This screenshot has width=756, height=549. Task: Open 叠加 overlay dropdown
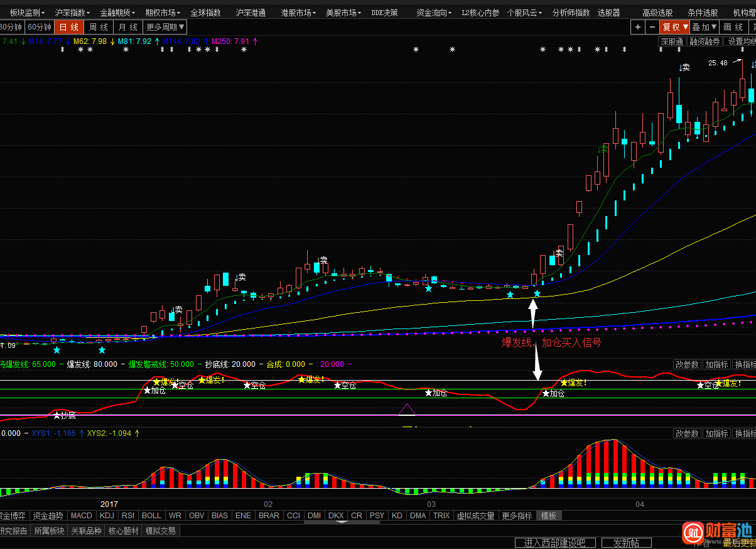click(x=705, y=27)
